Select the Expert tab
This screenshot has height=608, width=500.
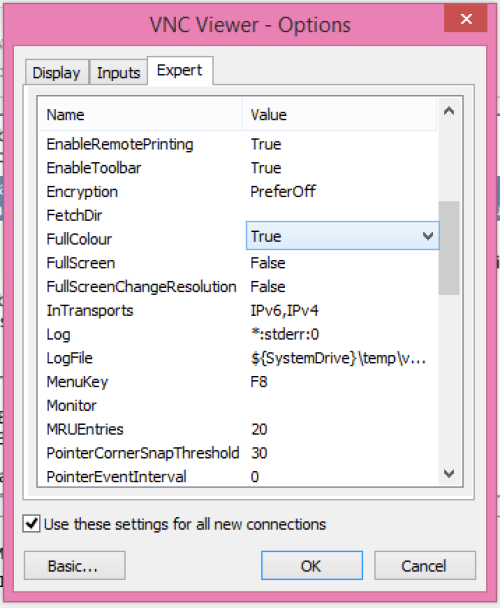[x=180, y=71]
